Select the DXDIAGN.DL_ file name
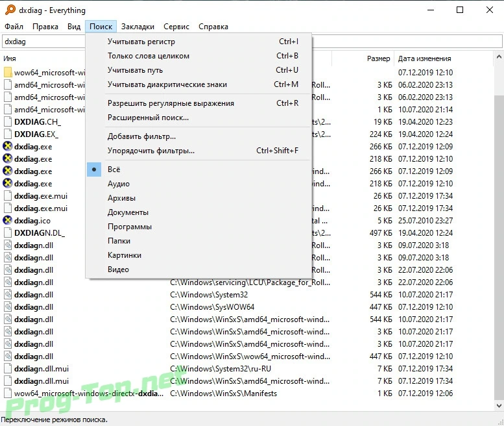The image size is (504, 426). tap(39, 233)
